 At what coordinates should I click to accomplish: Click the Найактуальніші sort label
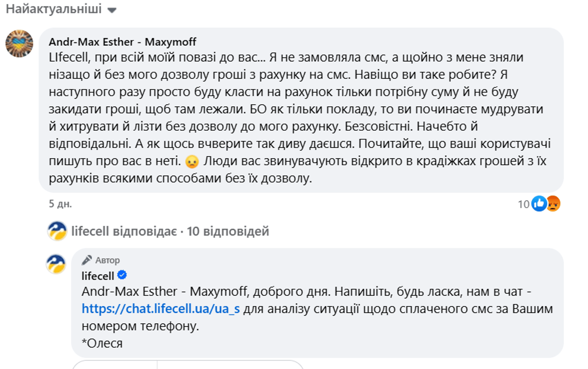click(x=53, y=9)
